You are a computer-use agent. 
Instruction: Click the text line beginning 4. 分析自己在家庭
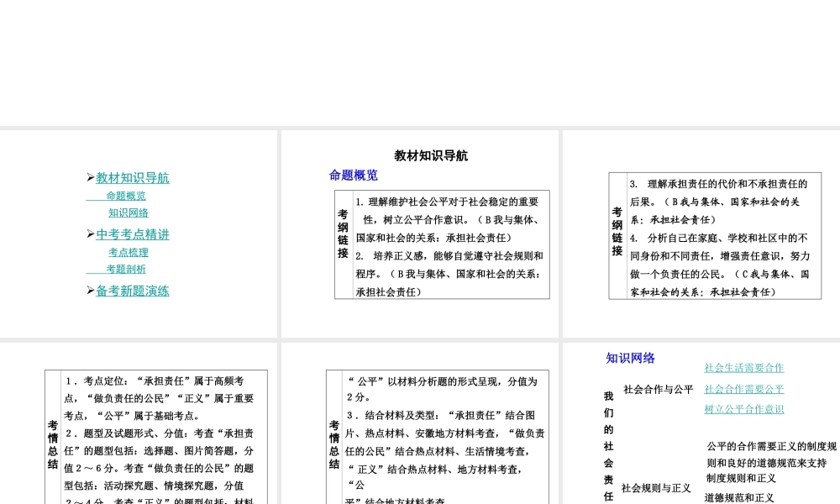[718, 238]
